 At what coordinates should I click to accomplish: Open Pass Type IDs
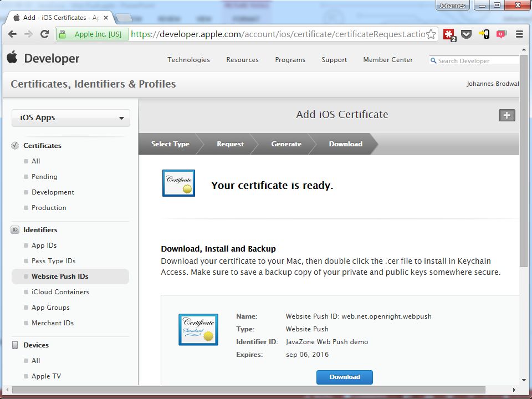tap(53, 261)
